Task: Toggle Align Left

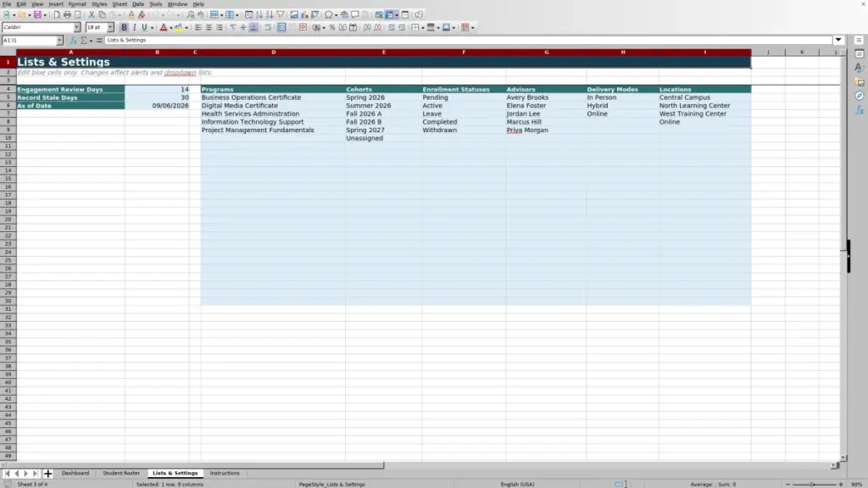Action: (x=198, y=28)
